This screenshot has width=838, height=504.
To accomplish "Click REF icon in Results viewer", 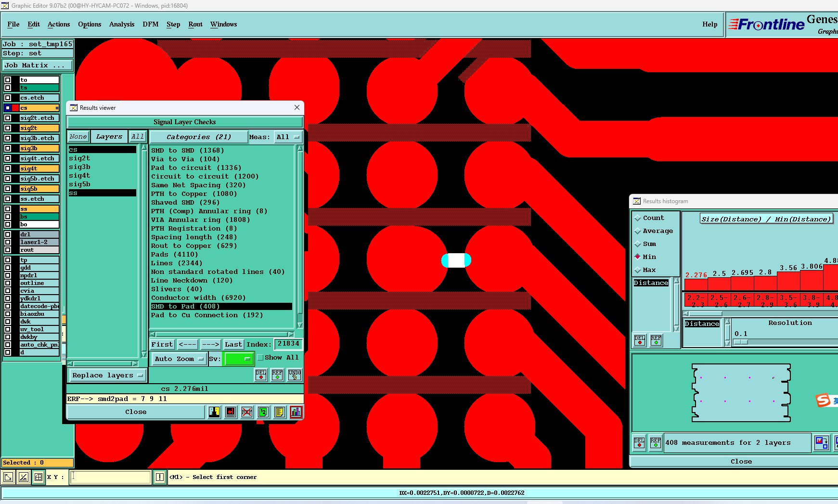I will click(x=277, y=375).
